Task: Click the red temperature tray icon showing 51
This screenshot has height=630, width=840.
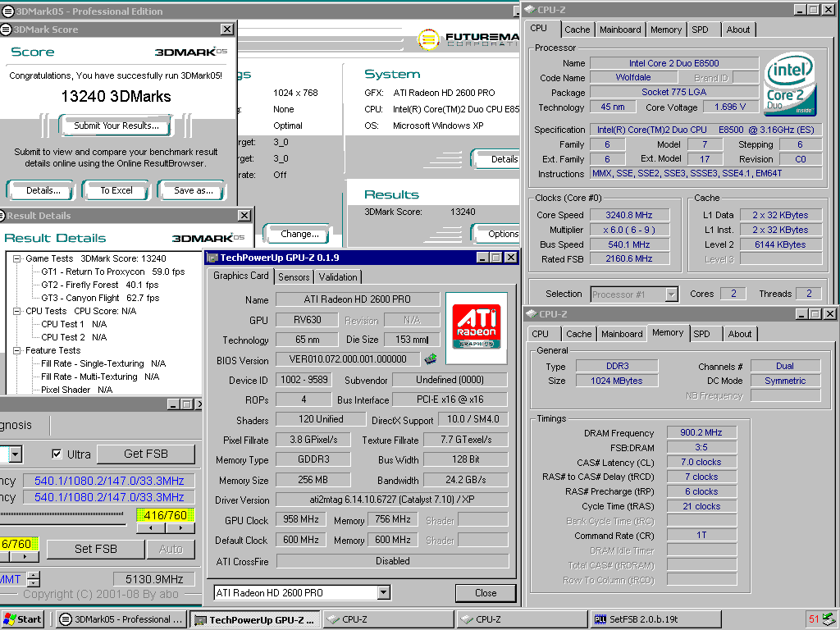Action: pyautogui.click(x=814, y=619)
